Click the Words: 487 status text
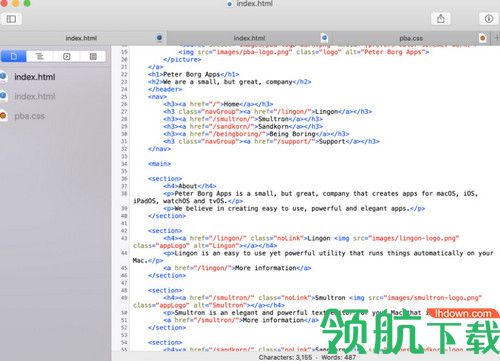This screenshot has height=361, width=500. click(x=339, y=357)
